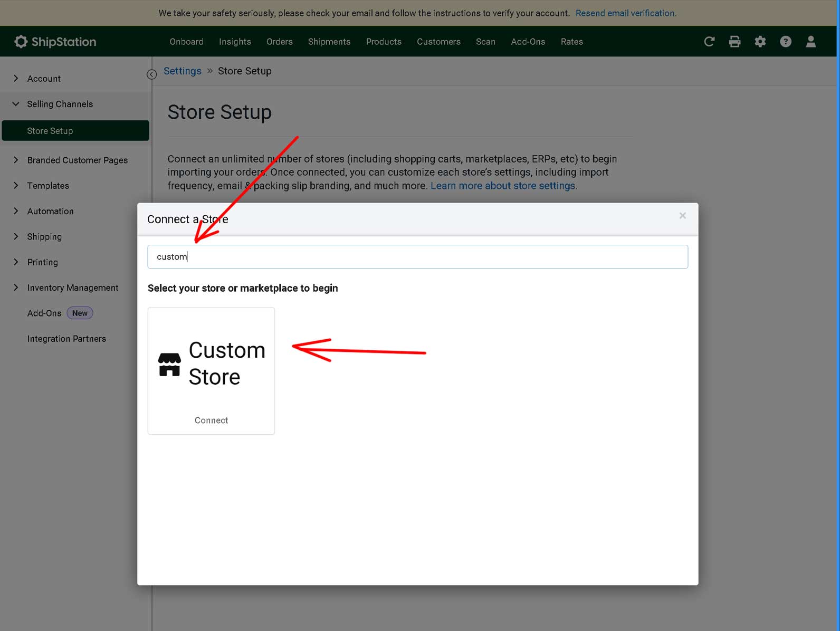Open the Onboard tab
840x631 pixels.
tap(186, 42)
